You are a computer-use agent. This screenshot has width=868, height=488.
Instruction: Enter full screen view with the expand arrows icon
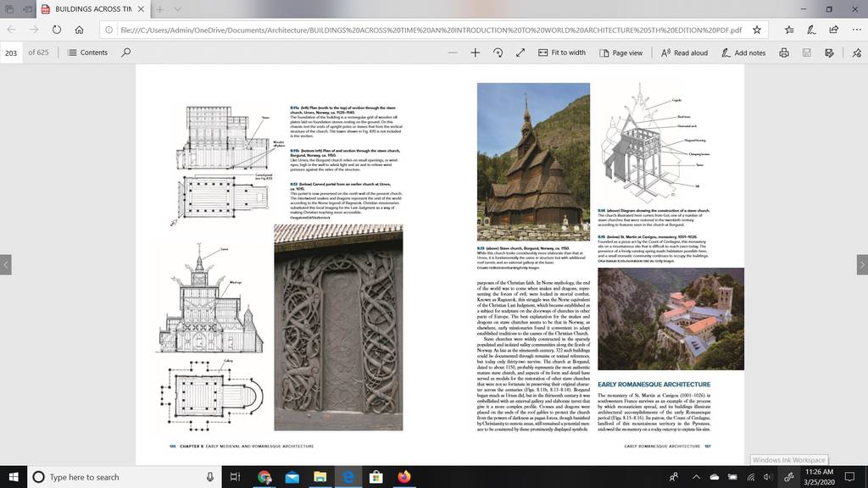tap(520, 53)
